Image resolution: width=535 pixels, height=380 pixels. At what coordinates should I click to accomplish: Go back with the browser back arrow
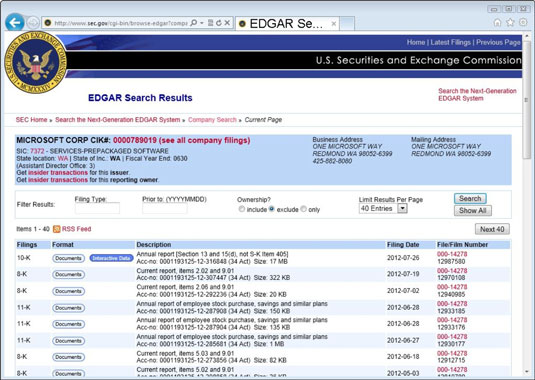click(15, 23)
